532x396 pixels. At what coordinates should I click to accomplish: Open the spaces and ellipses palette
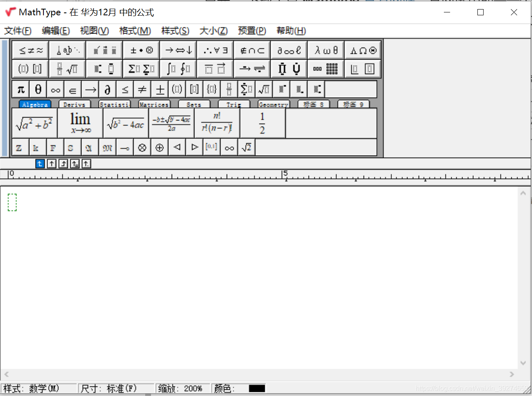tap(67, 50)
